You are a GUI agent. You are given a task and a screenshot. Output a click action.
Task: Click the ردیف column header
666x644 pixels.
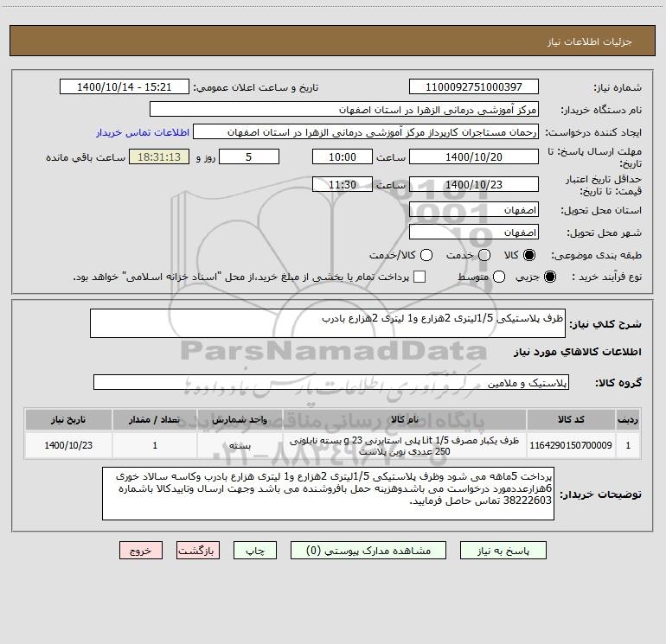pos(628,419)
